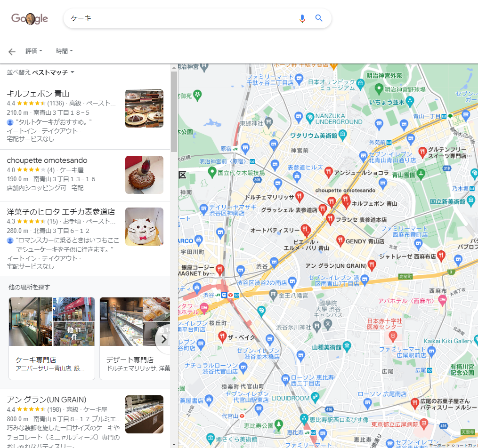Viewport: 478px width, 448px height.
Task: Click the 青山霊園 park marker
Action: 421,174
